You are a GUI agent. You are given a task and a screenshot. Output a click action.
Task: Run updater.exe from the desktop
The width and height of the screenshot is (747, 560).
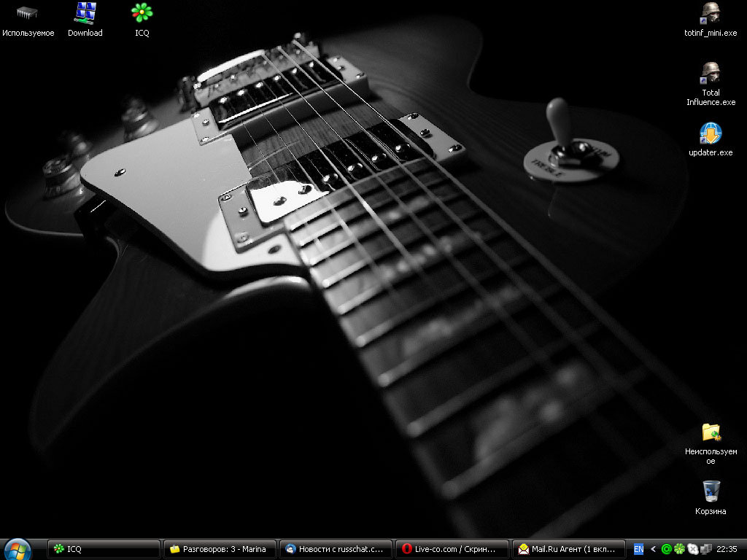(711, 133)
